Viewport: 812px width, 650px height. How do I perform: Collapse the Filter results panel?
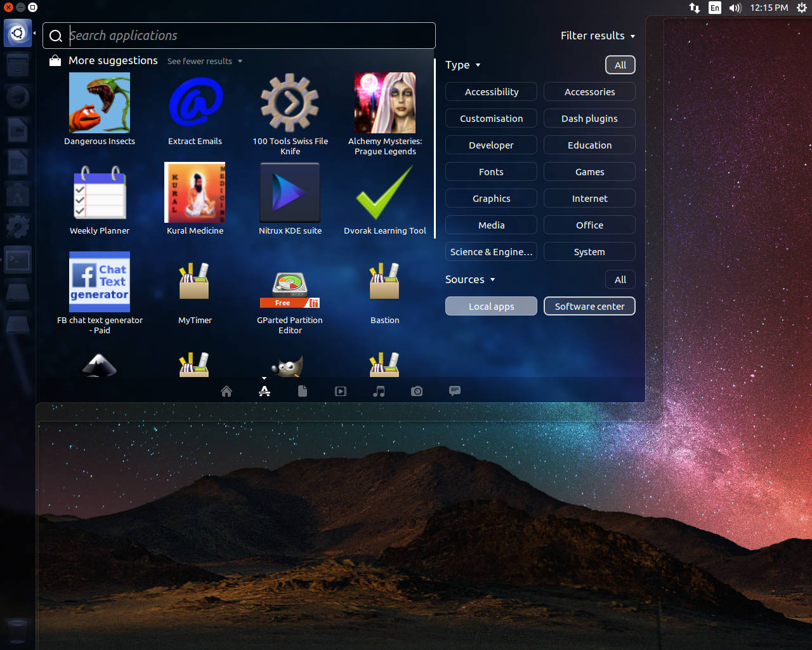[x=598, y=36]
